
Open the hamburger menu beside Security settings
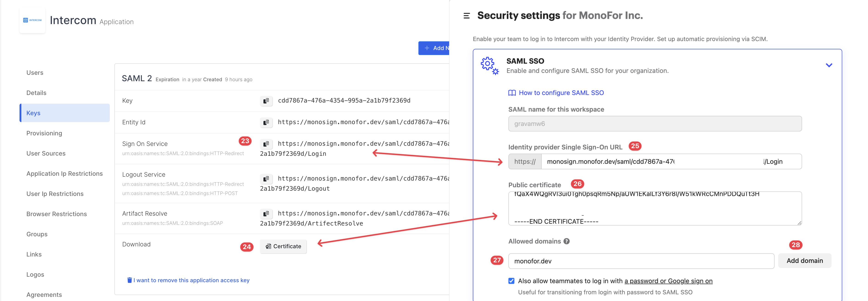pos(466,16)
